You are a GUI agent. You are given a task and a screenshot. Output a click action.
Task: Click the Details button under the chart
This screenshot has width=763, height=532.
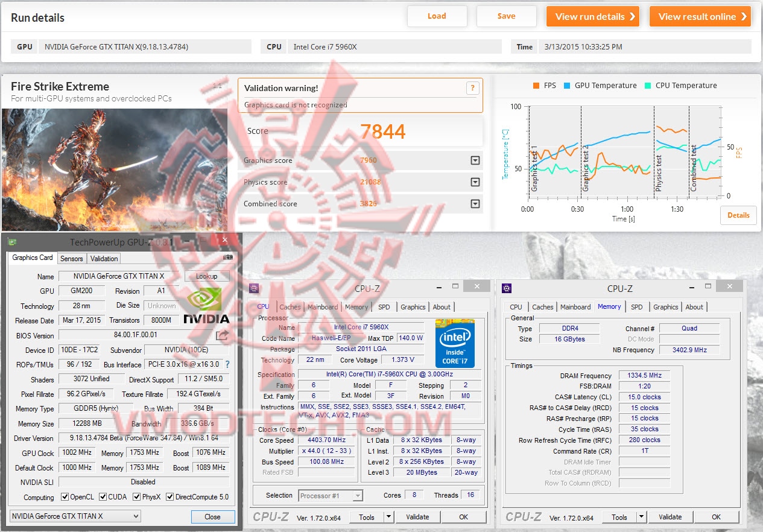click(x=738, y=215)
